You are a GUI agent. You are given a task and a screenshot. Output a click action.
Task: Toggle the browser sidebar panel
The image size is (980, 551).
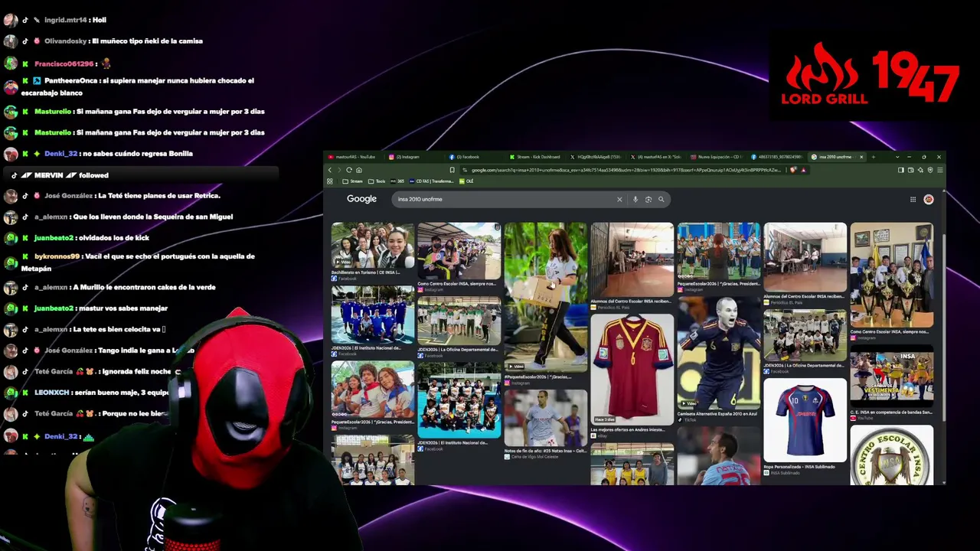click(900, 170)
